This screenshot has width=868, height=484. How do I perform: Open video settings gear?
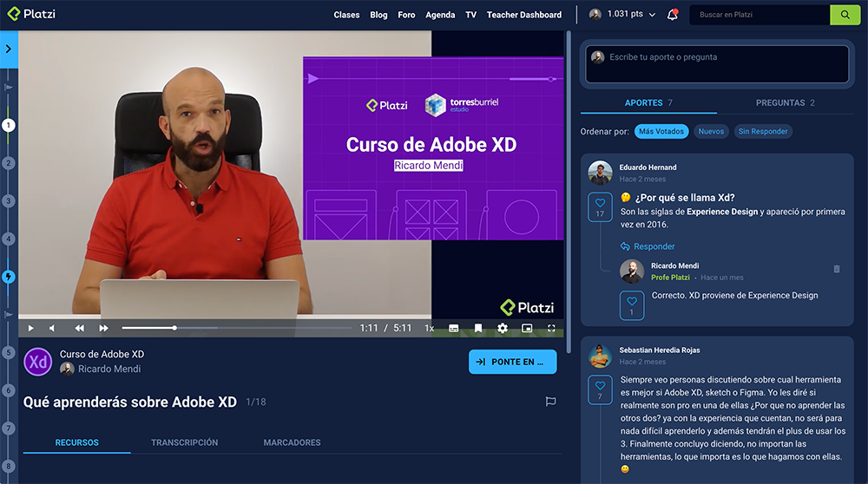coord(502,328)
